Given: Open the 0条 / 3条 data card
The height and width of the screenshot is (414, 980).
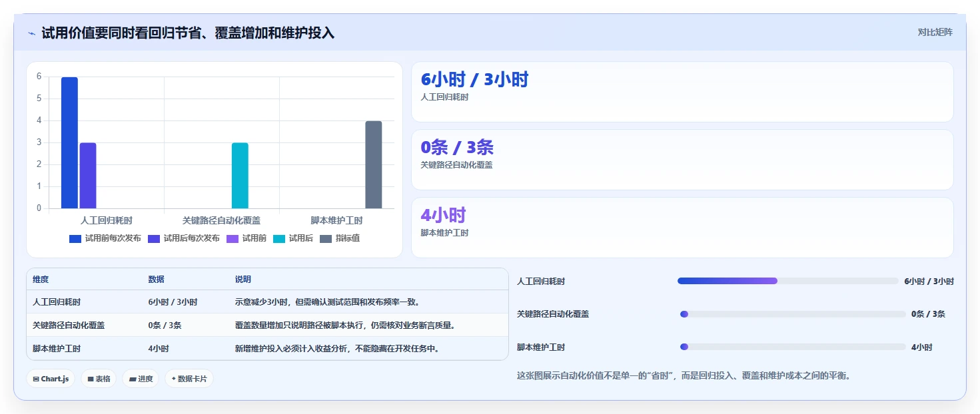Looking at the screenshot, I should (x=682, y=160).
